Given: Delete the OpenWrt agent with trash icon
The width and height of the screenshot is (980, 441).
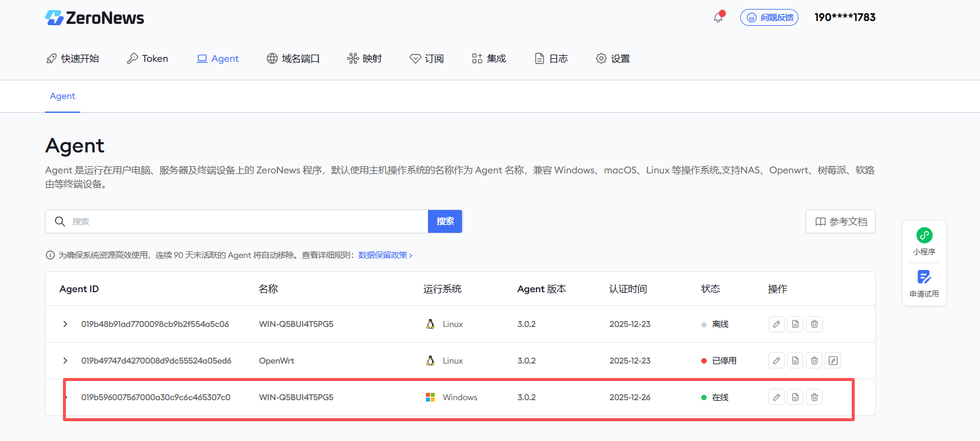Looking at the screenshot, I should (x=814, y=361).
